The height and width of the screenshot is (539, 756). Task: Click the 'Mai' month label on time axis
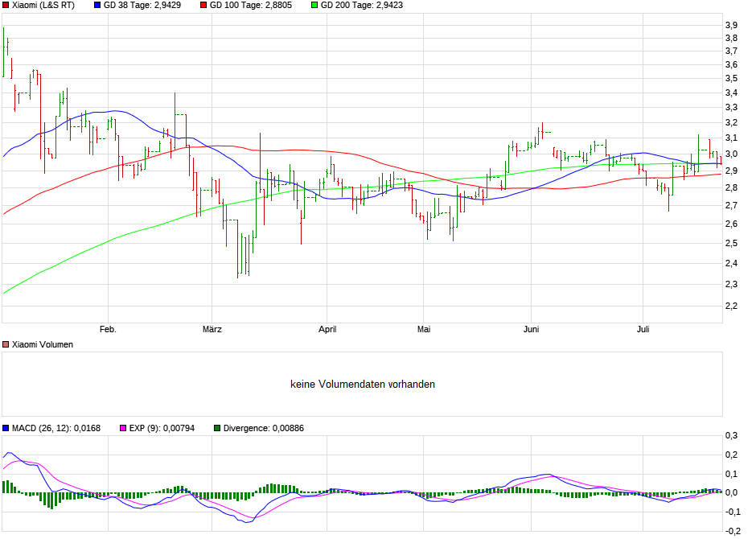pyautogui.click(x=424, y=329)
